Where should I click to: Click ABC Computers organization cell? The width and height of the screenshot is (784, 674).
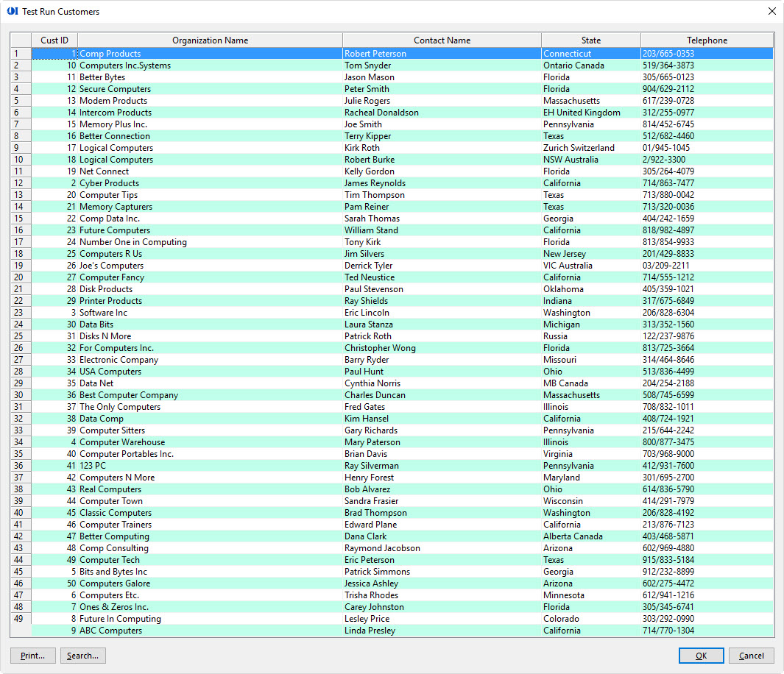(210, 631)
